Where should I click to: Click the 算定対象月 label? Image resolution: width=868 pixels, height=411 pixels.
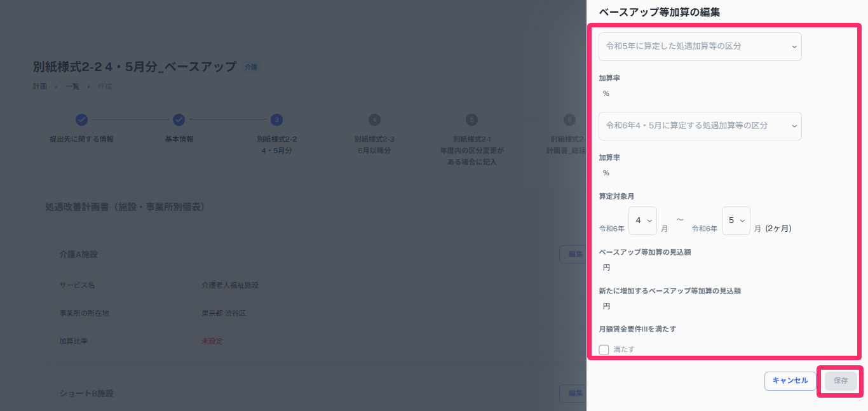coord(616,196)
